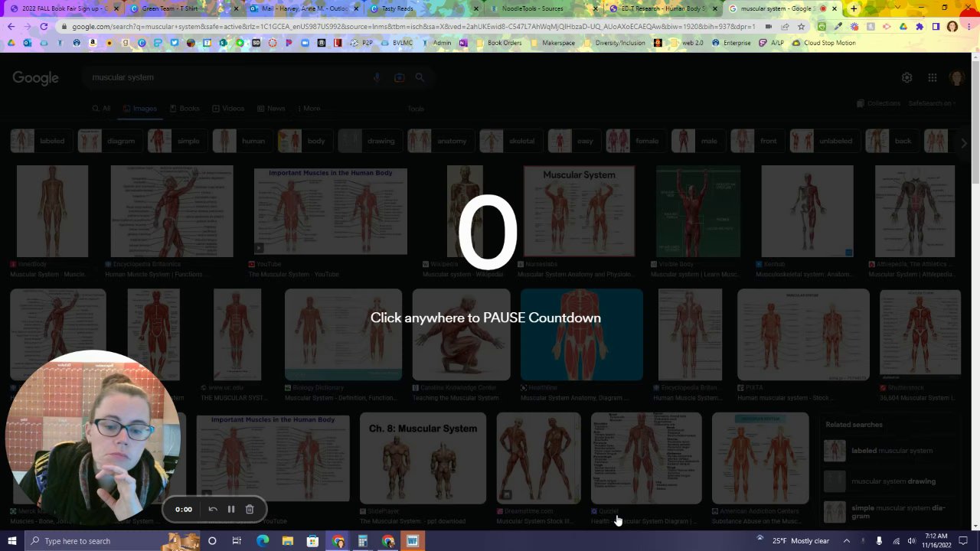980x551 pixels.
Task: Open the image search Tools
Action: click(x=416, y=109)
